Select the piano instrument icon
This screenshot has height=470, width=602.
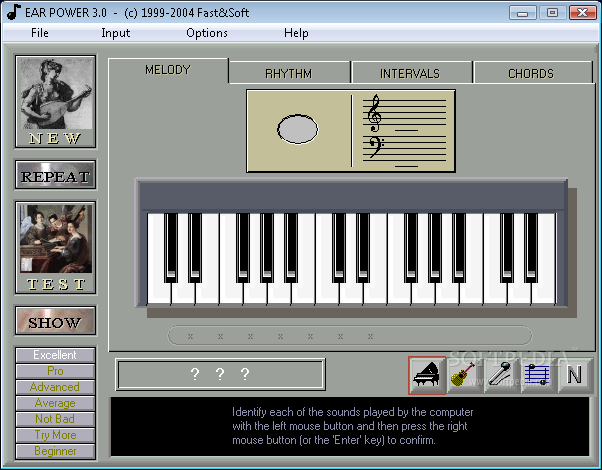click(427, 375)
